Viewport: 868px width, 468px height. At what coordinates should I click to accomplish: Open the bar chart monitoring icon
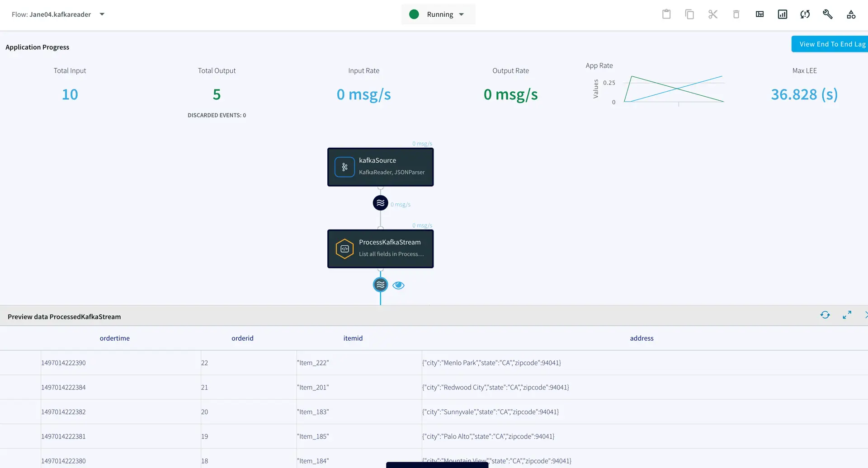(783, 14)
